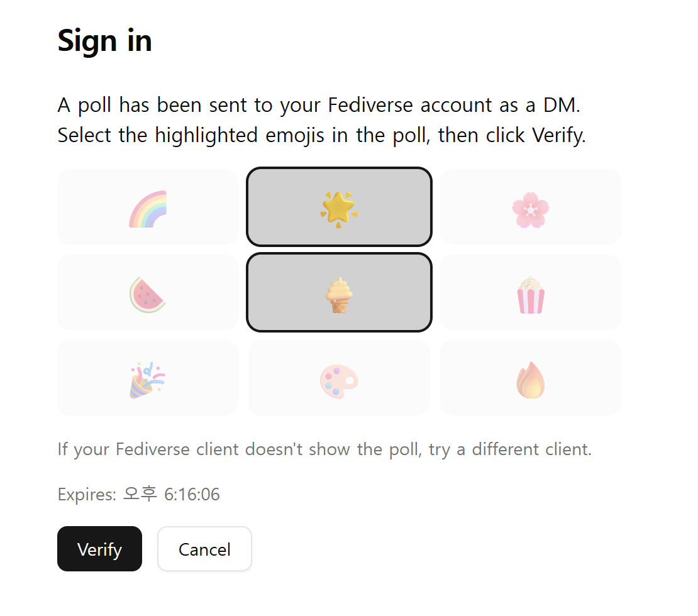This screenshot has width=698, height=616.
Task: Toggle the highlighted glowing star emoji
Action: point(339,207)
